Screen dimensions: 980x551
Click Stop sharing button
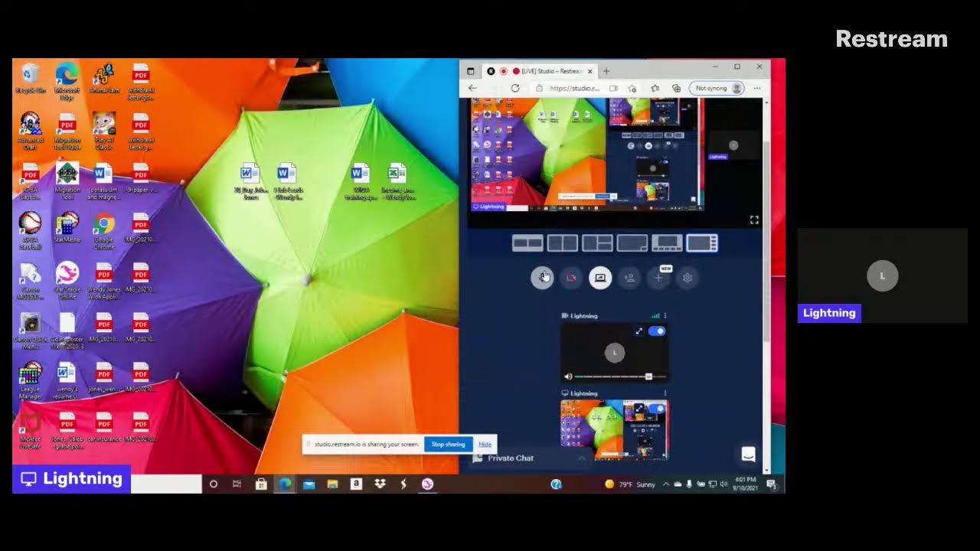(448, 444)
